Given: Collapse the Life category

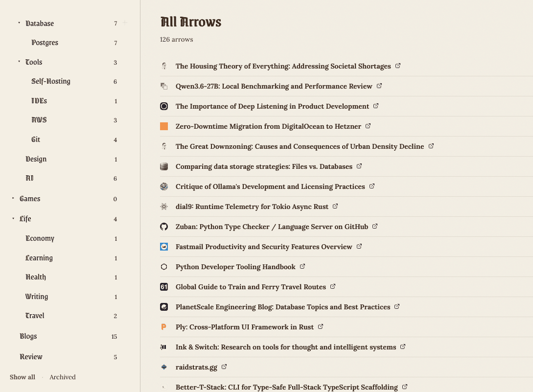Looking at the screenshot, I should [13, 218].
